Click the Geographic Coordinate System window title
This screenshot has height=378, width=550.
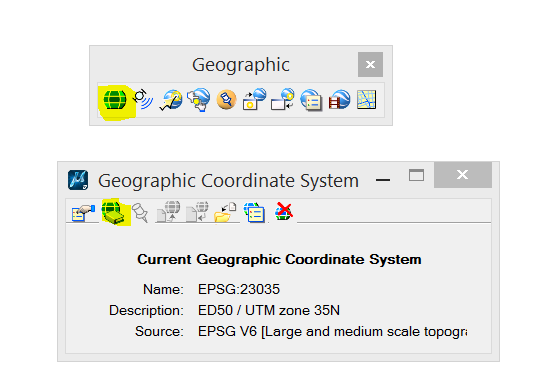228,181
